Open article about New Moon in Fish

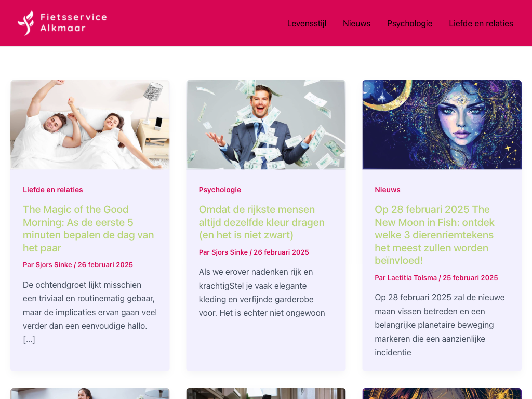434,235
